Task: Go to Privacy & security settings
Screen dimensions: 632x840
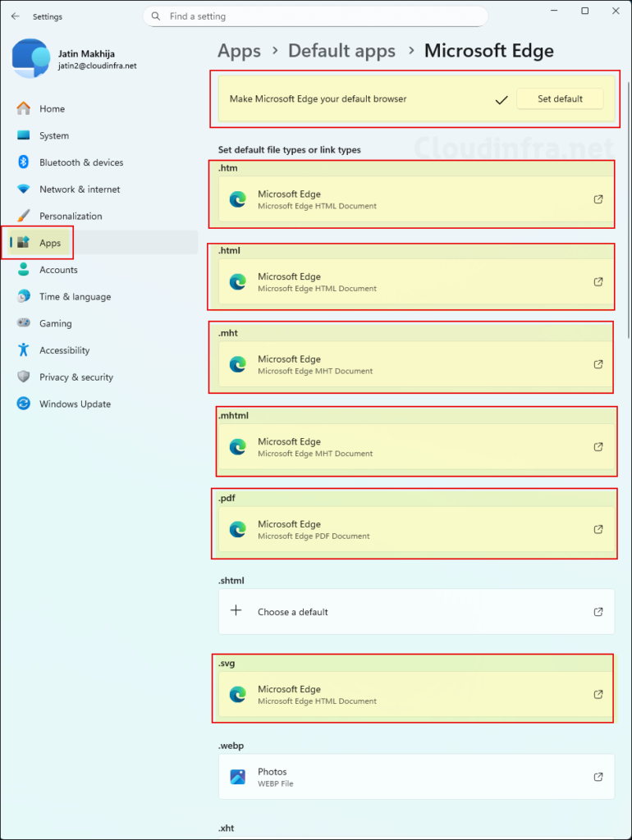Action: coord(76,377)
